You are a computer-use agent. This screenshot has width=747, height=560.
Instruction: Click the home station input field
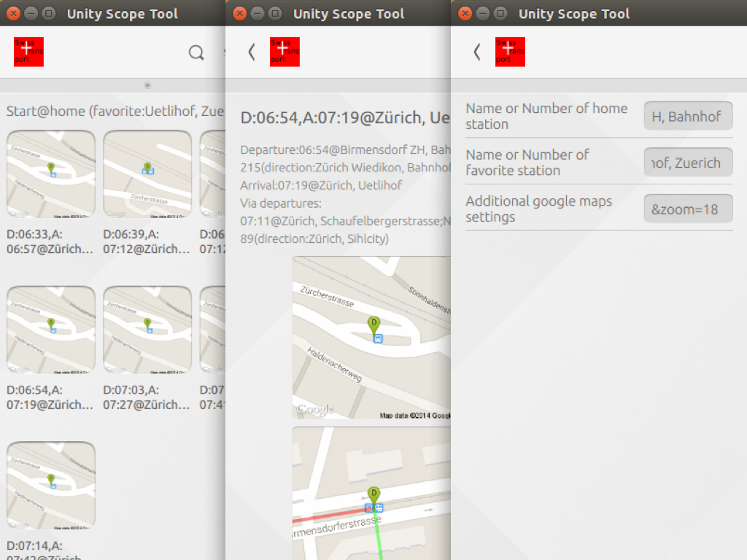(x=688, y=116)
